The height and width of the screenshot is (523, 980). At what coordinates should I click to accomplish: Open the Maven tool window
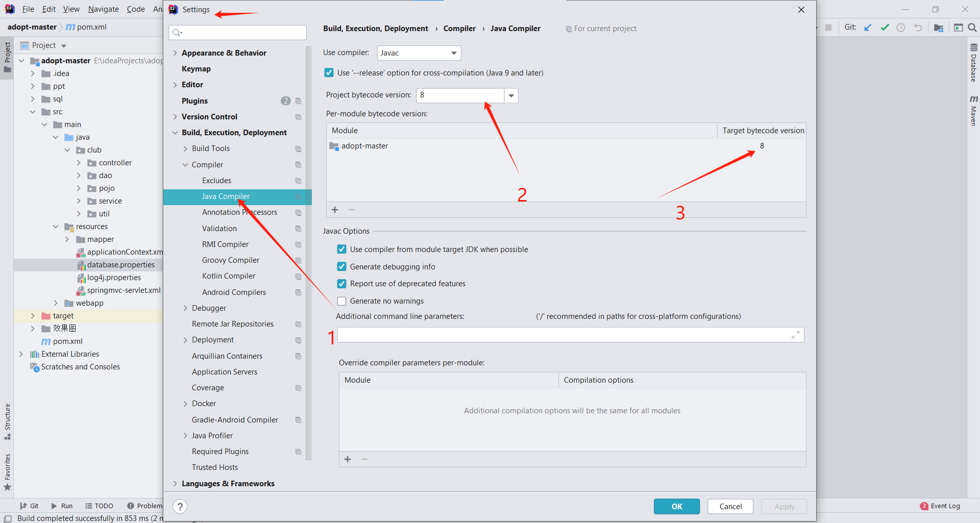pyautogui.click(x=973, y=110)
